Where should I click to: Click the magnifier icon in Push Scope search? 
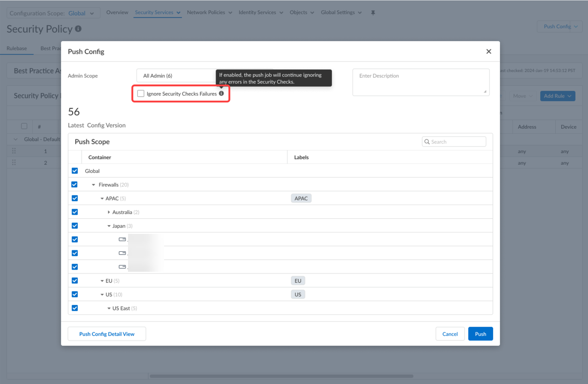pyautogui.click(x=427, y=142)
